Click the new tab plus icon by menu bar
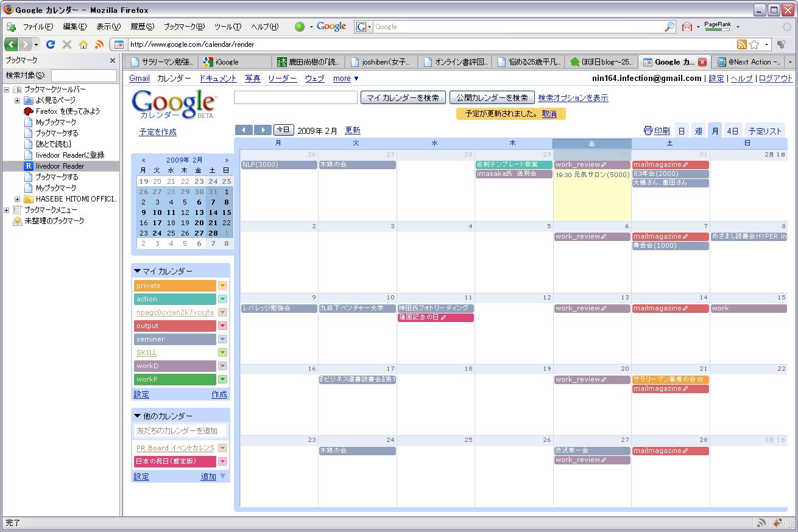This screenshot has width=798, height=532. (x=11, y=27)
